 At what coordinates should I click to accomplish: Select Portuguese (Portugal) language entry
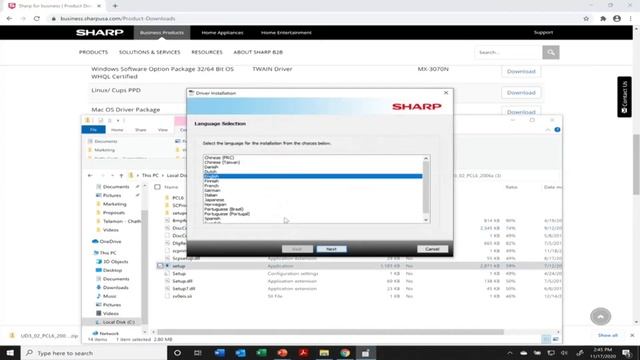tap(227, 214)
